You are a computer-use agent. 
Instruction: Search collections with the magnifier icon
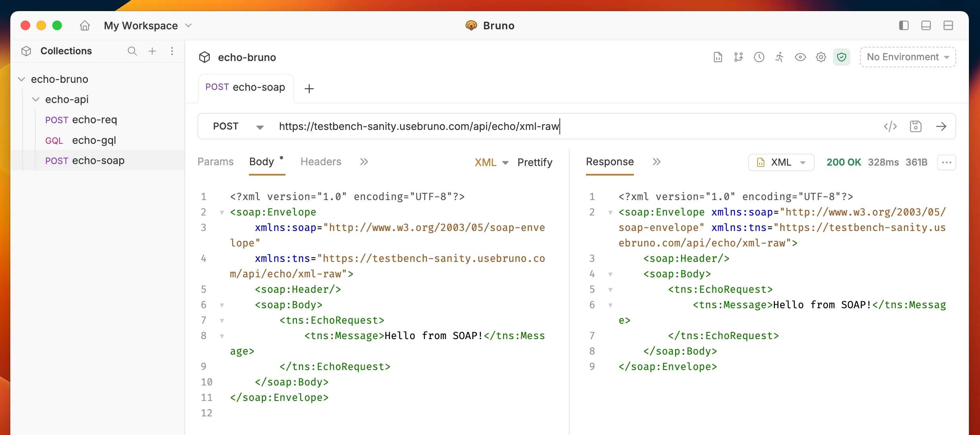coord(132,51)
